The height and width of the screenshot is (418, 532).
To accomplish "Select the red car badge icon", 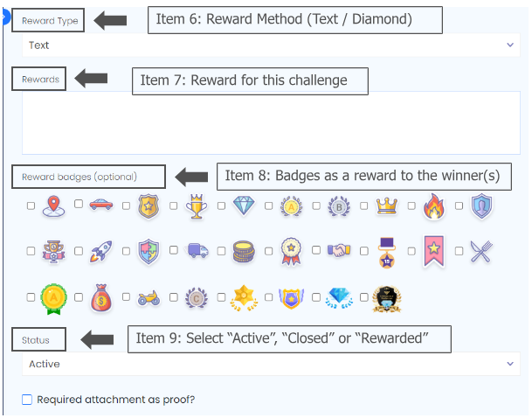I will [x=101, y=206].
